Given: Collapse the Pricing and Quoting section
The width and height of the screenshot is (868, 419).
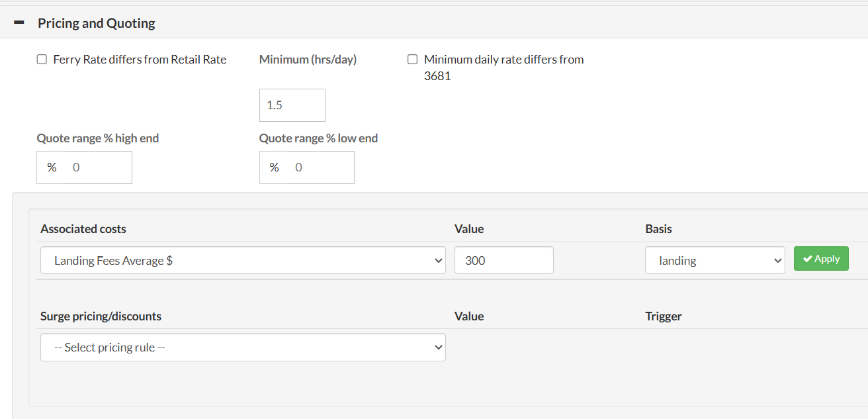Looking at the screenshot, I should (19, 23).
